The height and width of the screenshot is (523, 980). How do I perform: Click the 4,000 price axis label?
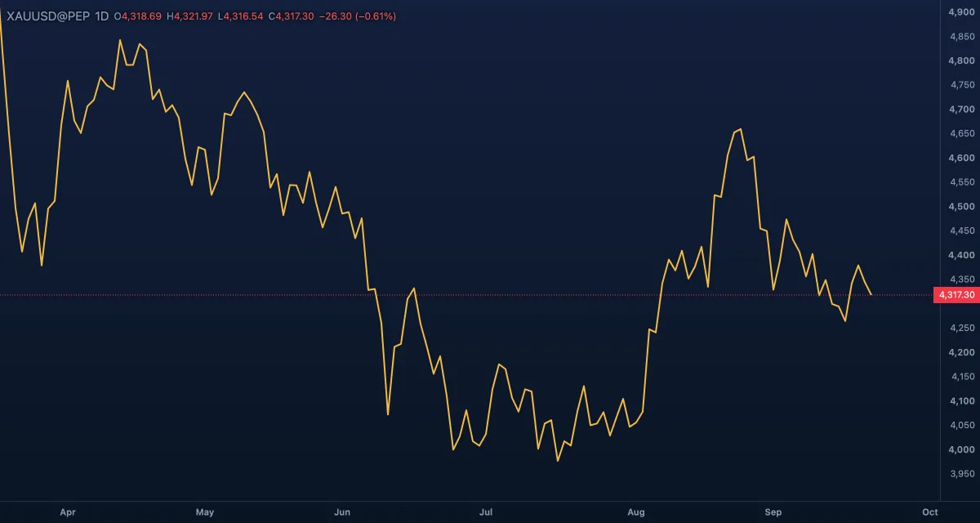tap(961, 449)
